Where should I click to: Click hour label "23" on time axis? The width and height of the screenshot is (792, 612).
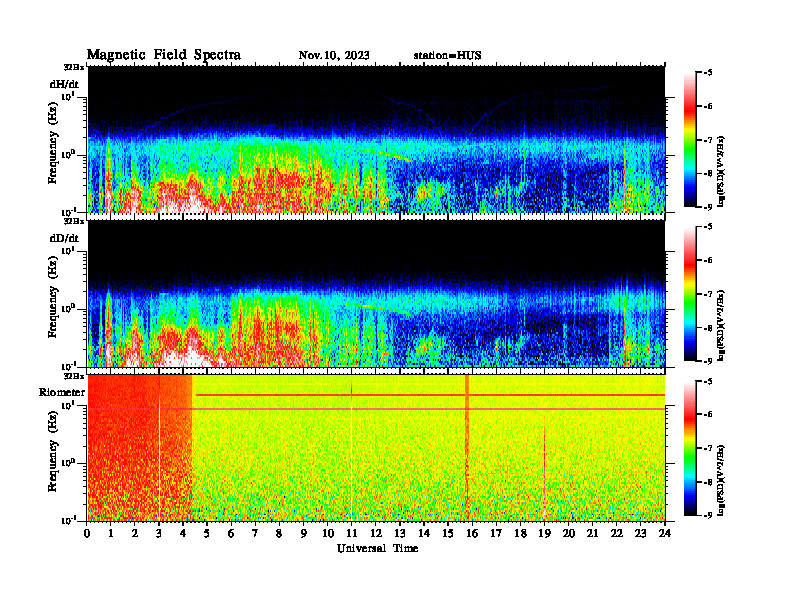point(640,533)
